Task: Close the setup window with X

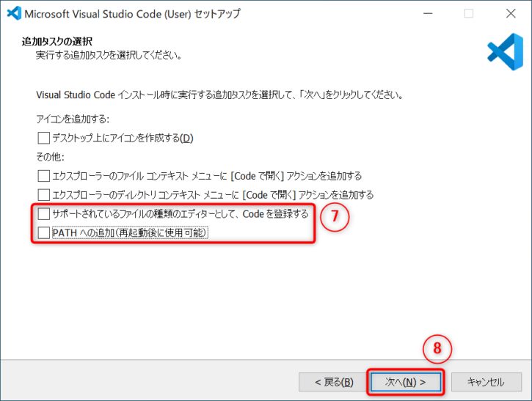Action: tap(511, 13)
